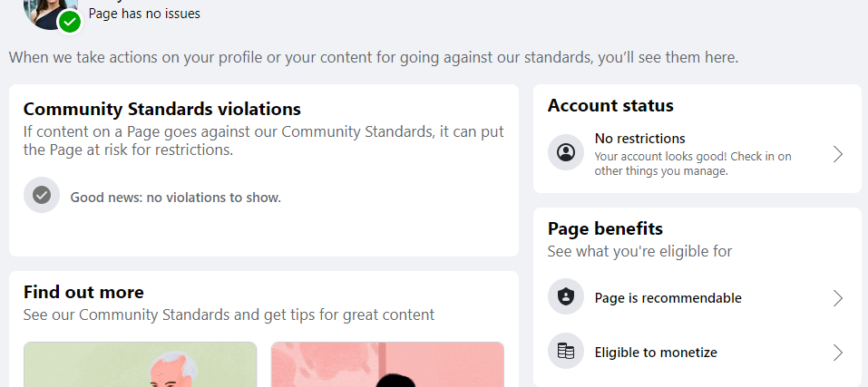Click the account person icon under Account status
868x387 pixels.
566,152
